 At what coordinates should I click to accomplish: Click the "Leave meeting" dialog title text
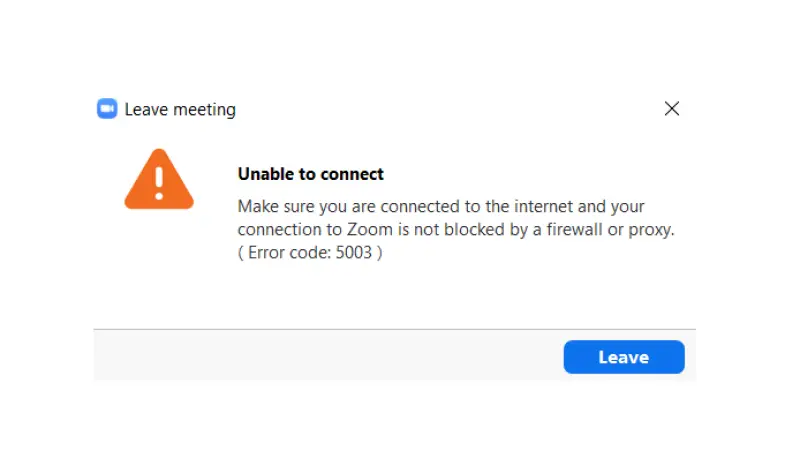[180, 110]
